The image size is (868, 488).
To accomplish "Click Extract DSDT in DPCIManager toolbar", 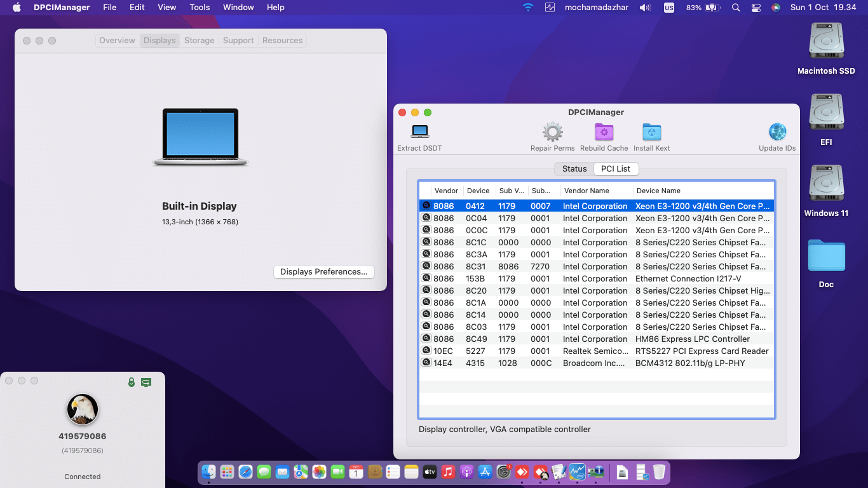I will coord(419,135).
